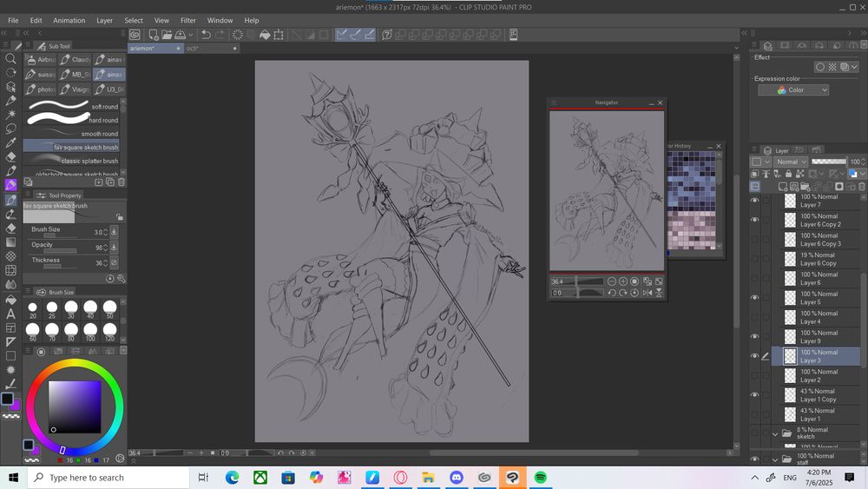Select the hard round brush preset
Screen dimensions: 868x489
tap(74, 120)
